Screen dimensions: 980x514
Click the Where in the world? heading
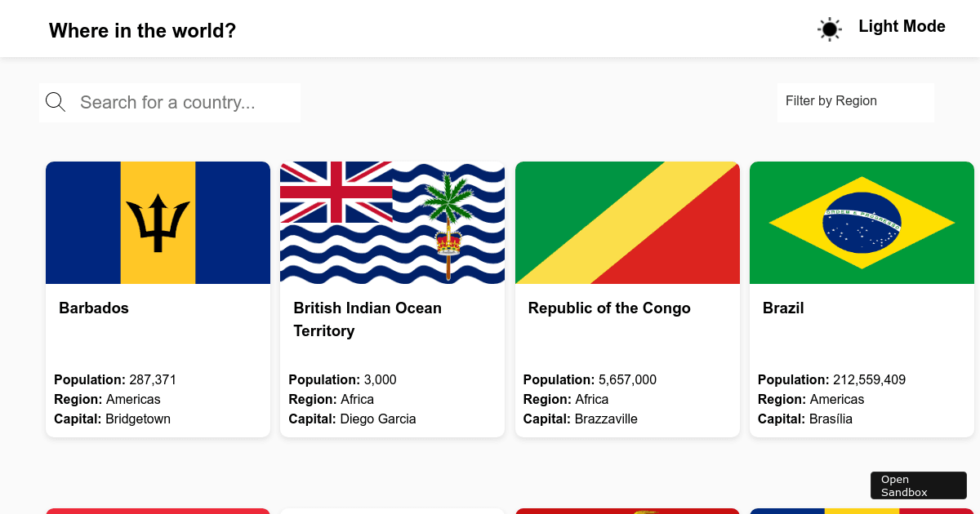point(142,31)
